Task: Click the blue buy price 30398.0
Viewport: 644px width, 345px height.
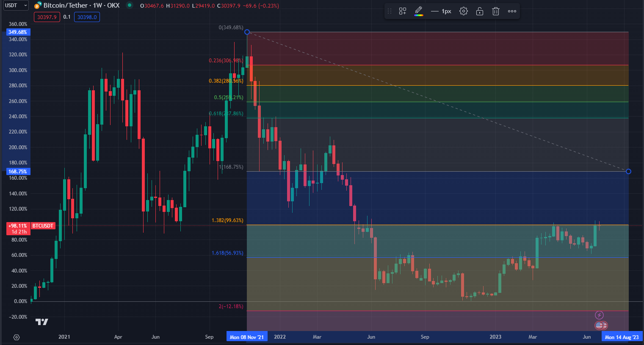Action: coord(87,17)
